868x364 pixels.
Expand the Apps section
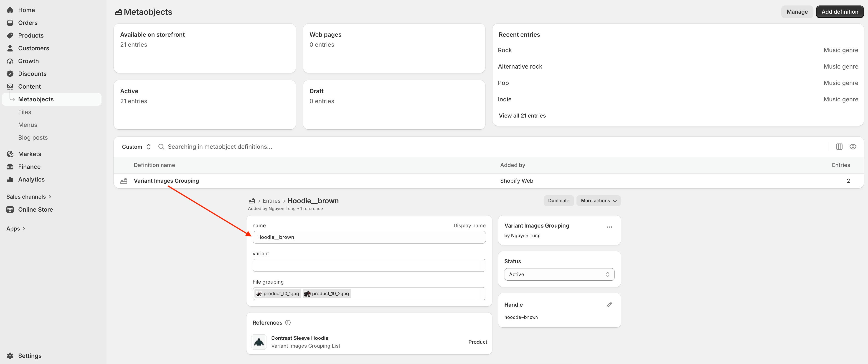pyautogui.click(x=16, y=228)
